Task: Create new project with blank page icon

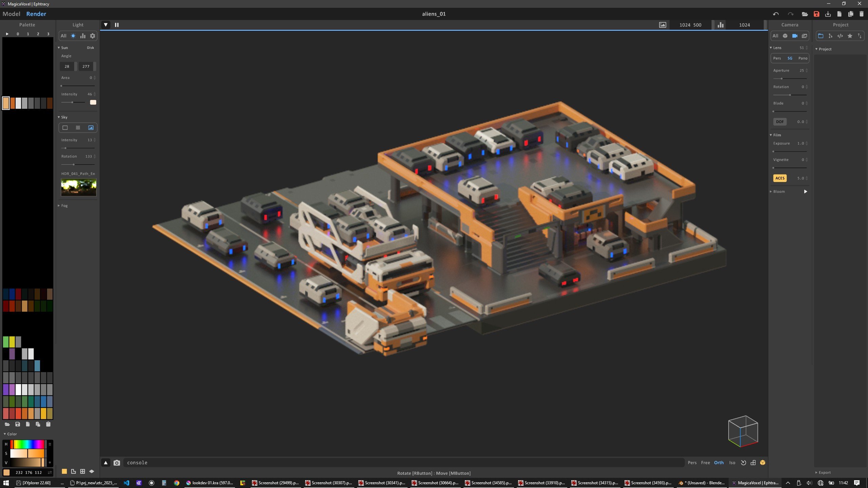Action: 839,14
